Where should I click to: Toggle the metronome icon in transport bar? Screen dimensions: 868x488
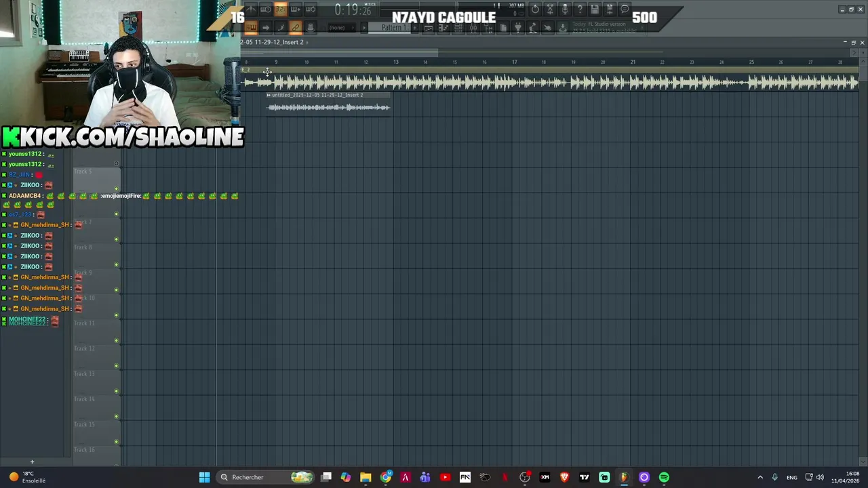coord(251,9)
